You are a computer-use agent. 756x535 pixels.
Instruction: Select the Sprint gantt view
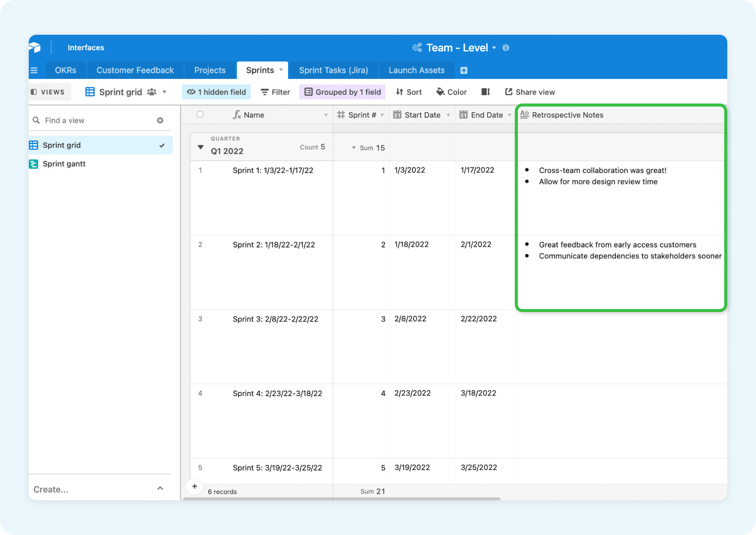click(64, 164)
